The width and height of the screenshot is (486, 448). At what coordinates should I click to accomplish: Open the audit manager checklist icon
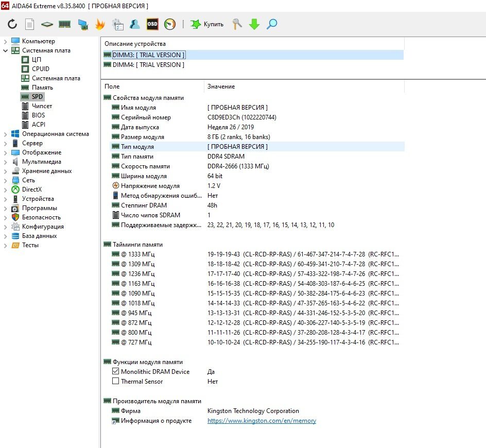(117, 24)
